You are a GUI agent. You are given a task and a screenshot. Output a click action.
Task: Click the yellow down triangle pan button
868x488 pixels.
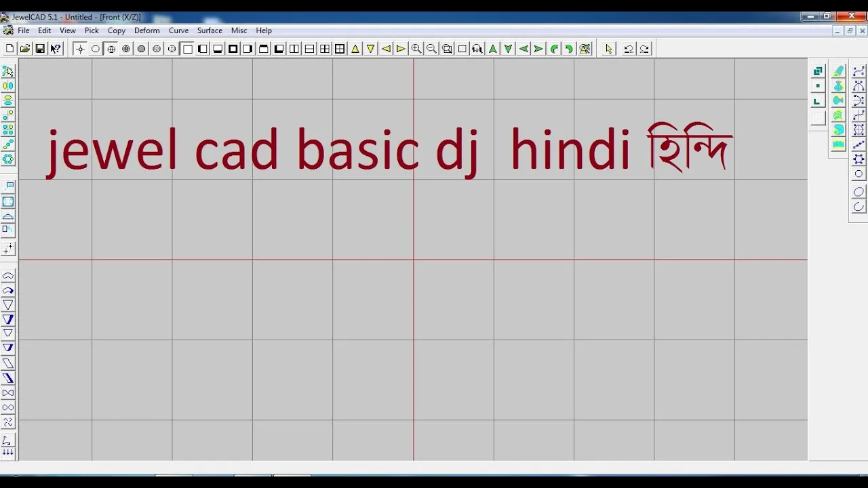click(370, 49)
